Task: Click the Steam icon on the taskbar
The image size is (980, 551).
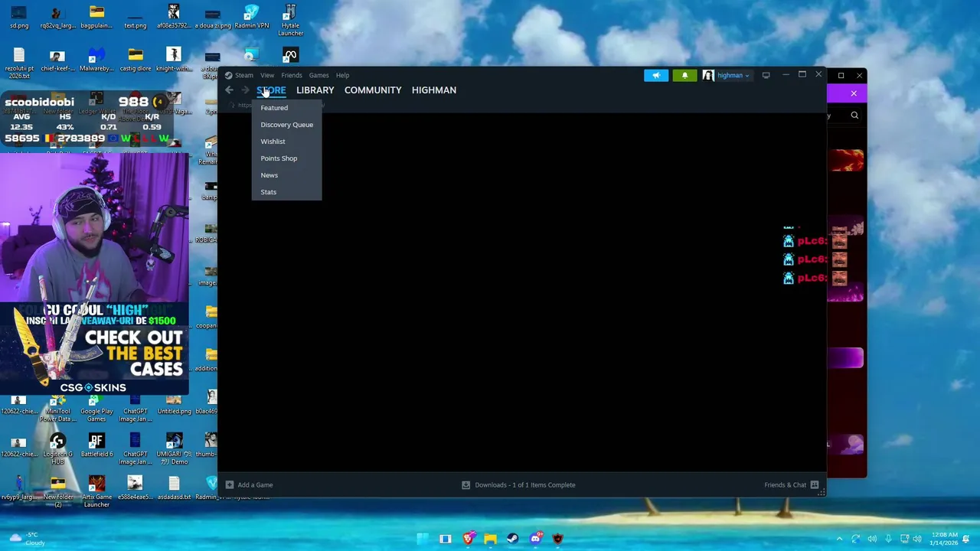Action: point(513,539)
